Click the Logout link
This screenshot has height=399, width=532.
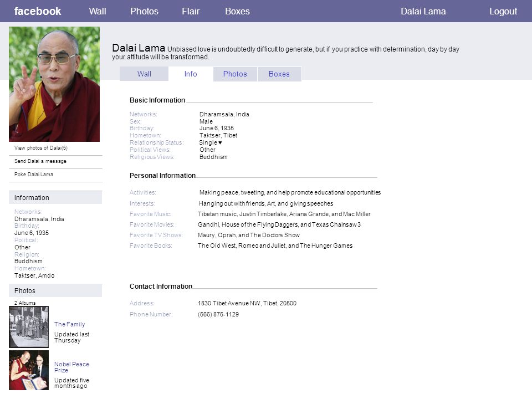click(x=503, y=11)
